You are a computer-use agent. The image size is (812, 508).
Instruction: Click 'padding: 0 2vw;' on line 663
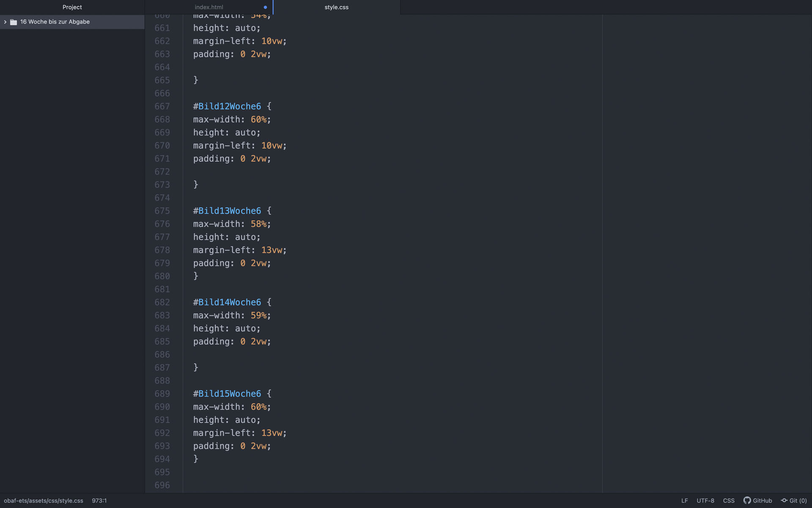coord(232,54)
